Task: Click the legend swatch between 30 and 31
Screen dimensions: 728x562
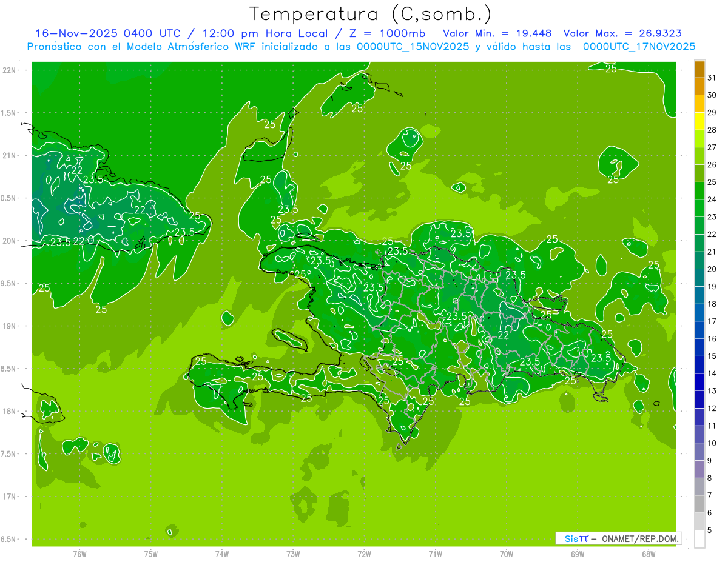Action: [699, 87]
